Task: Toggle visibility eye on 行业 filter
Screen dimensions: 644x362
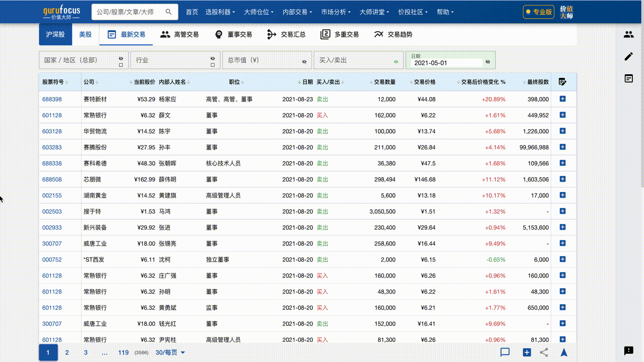Action: [x=212, y=58]
